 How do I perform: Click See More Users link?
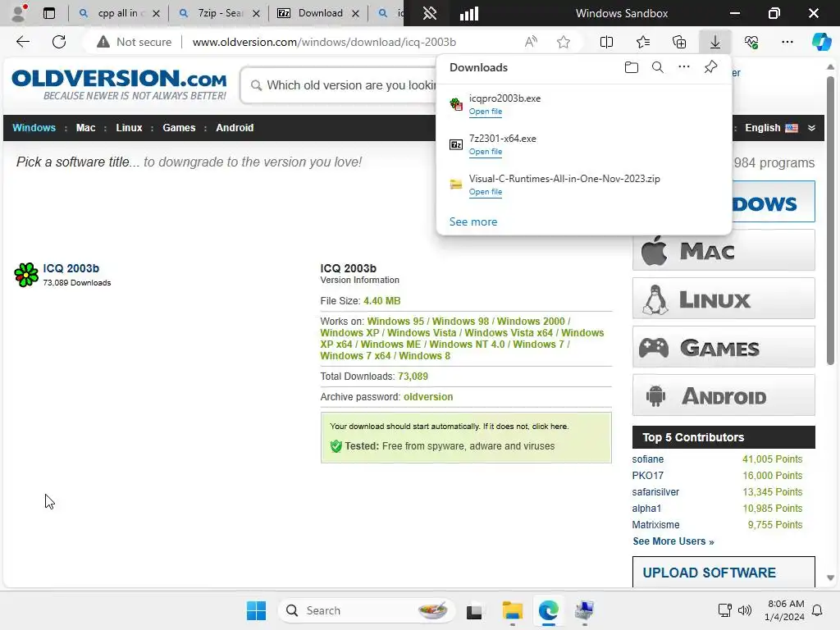click(673, 541)
